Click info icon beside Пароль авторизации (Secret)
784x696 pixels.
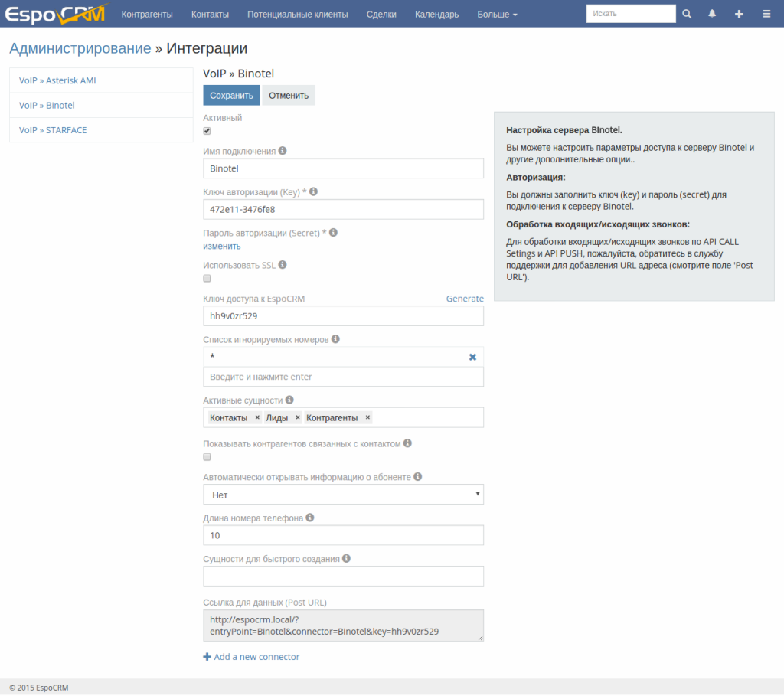(334, 233)
